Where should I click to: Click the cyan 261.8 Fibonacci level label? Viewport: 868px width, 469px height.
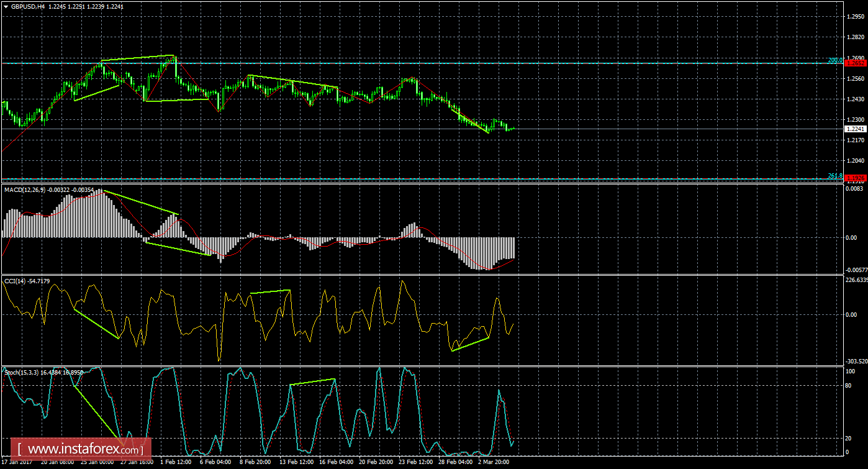[x=835, y=176]
